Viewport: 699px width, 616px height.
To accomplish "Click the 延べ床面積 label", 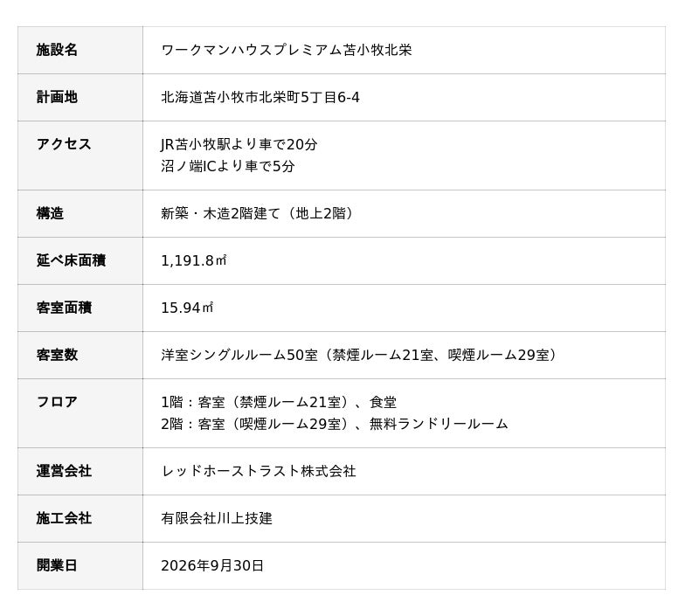I will 71,260.
